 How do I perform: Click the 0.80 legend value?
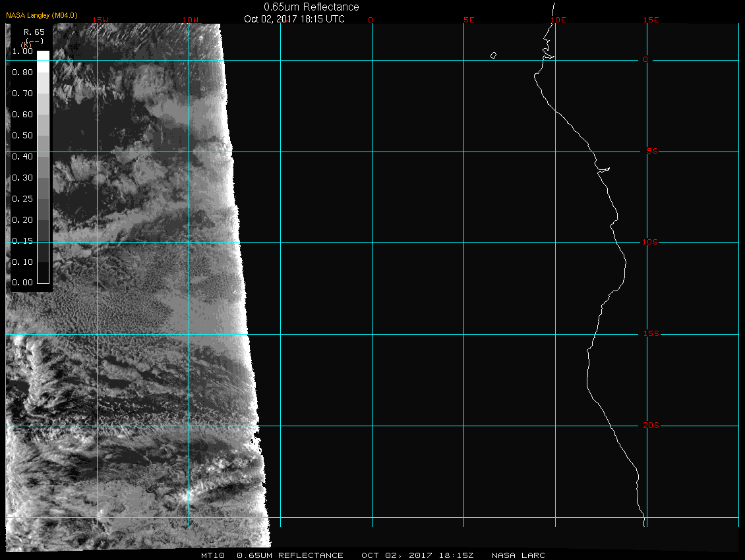tap(22, 72)
